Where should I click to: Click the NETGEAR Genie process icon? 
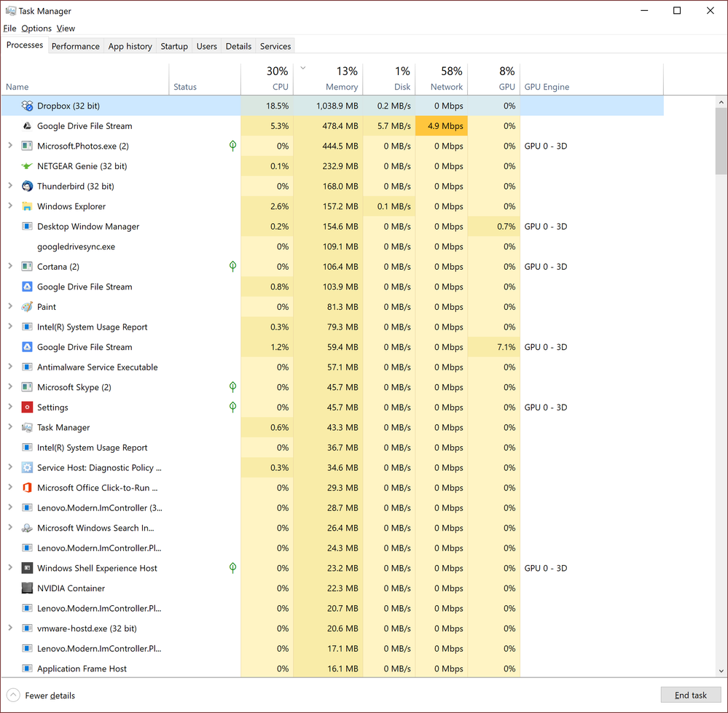click(x=27, y=166)
